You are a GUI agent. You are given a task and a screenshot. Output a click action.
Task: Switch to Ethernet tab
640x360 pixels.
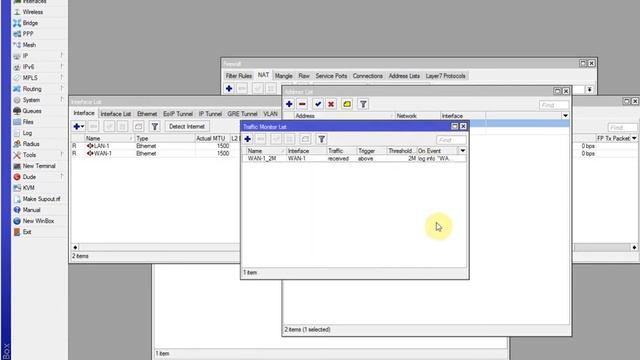coord(147,114)
